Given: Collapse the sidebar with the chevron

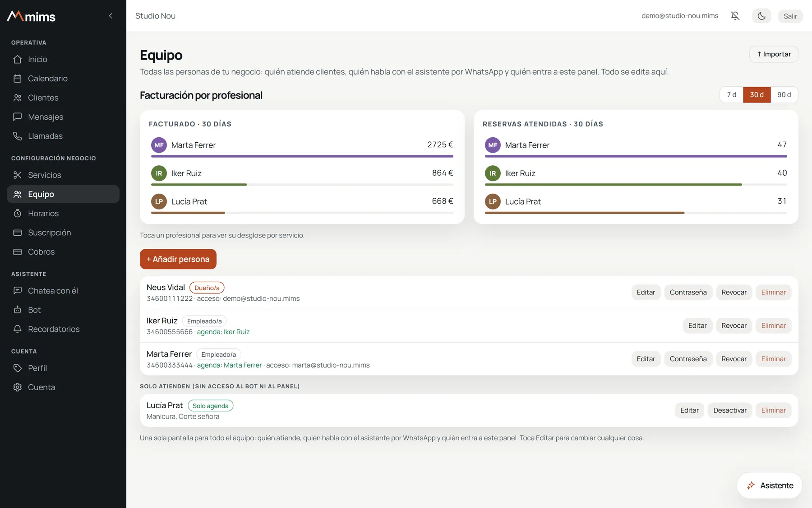Looking at the screenshot, I should point(111,16).
